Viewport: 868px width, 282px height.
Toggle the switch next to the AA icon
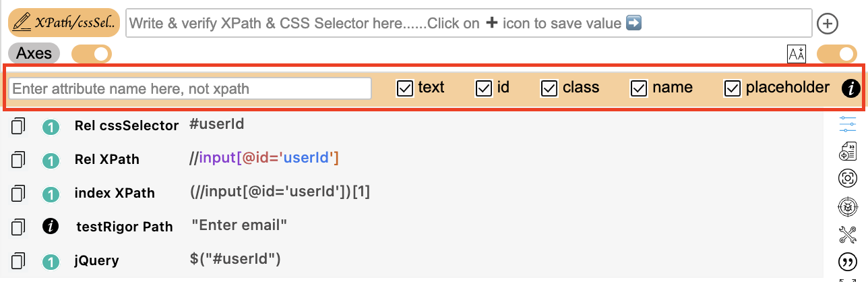(x=837, y=54)
